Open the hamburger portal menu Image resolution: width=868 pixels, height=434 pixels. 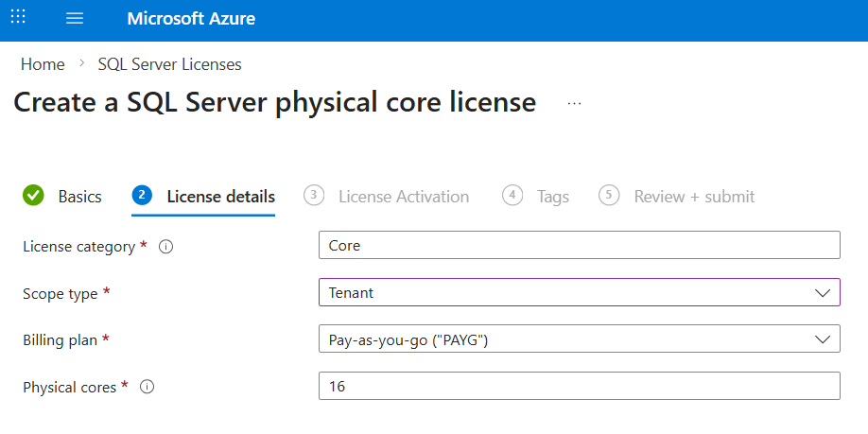[x=75, y=18]
